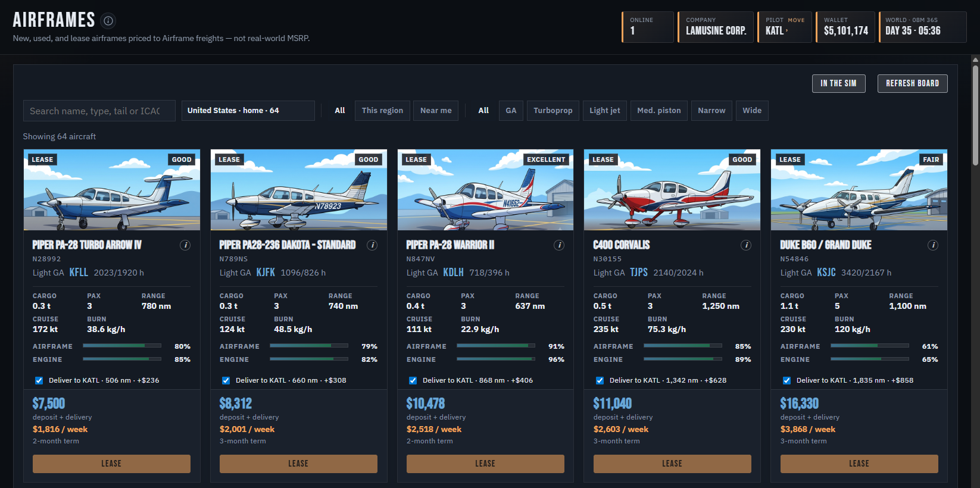Viewport: 980px width, 488px height.
Task: Lease the Piper PA28-236 Dakota
Action: point(298,464)
